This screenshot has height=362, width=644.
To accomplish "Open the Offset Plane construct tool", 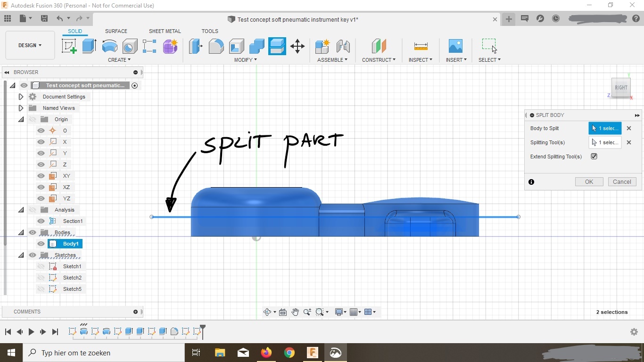I will pos(379,46).
